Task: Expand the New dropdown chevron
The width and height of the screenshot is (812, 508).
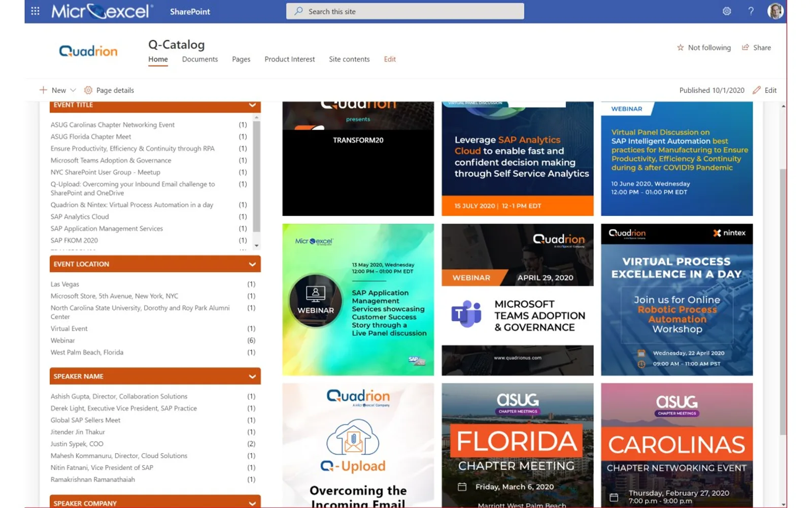Action: tap(73, 90)
